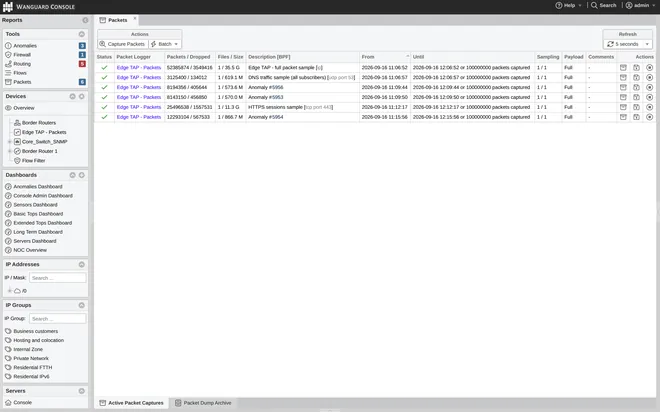The height and width of the screenshot is (412, 660).
Task: Open Packets in the Tools panel
Action: click(22, 82)
